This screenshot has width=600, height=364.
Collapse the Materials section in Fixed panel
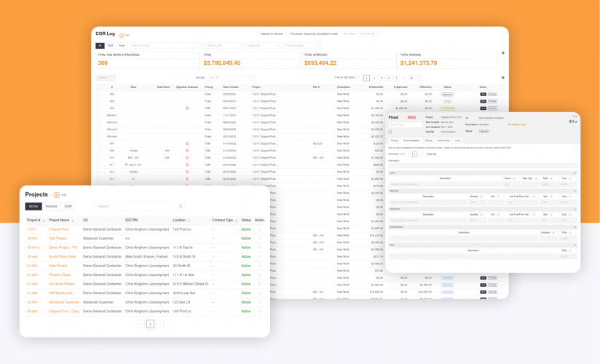(575, 191)
